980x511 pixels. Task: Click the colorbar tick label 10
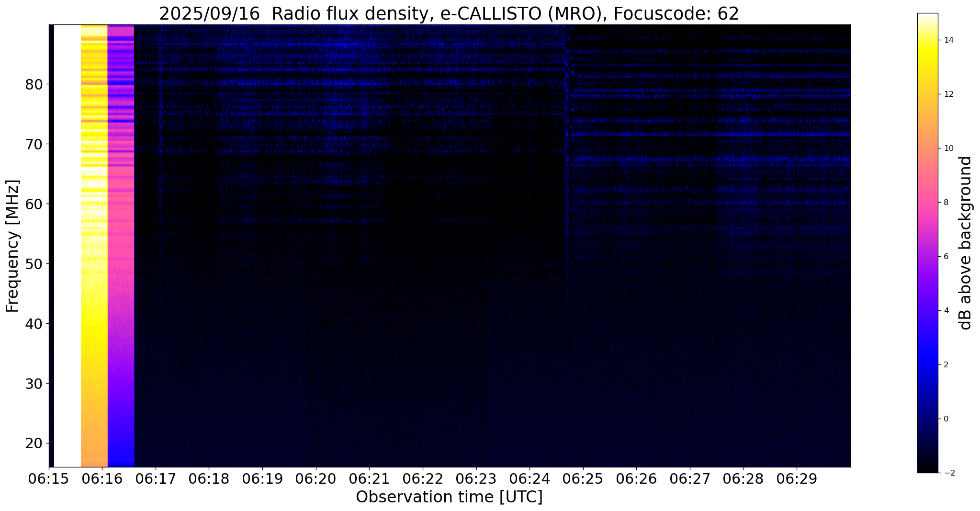click(948, 148)
